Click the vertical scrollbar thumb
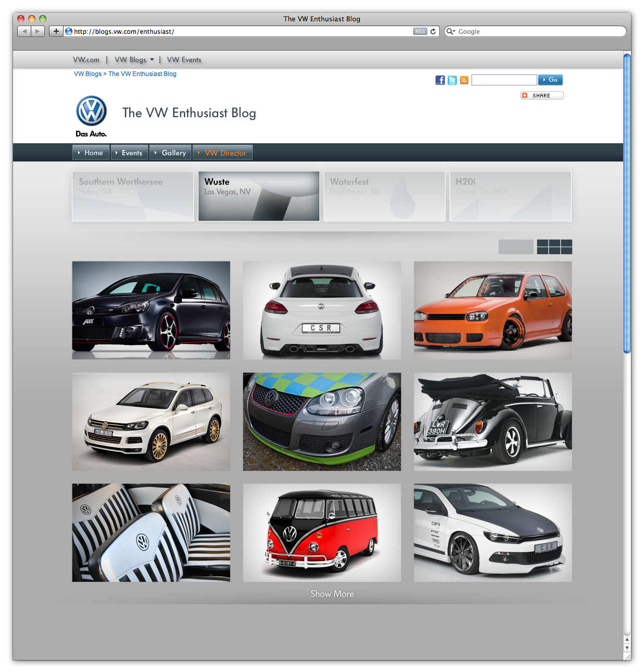 tap(627, 203)
